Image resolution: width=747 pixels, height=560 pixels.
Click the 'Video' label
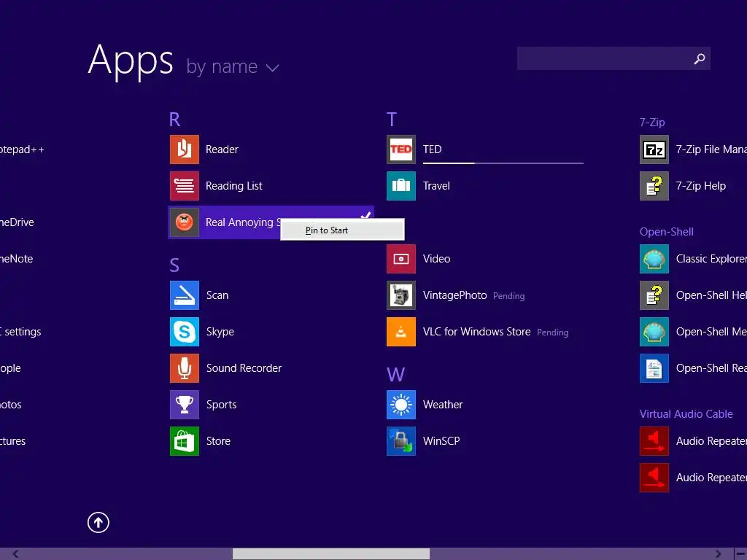point(437,259)
